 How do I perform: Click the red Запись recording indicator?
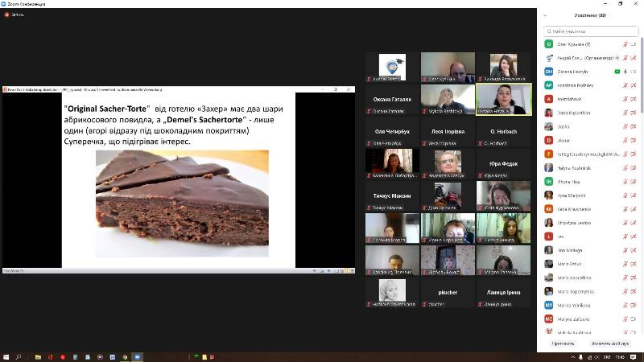click(14, 14)
